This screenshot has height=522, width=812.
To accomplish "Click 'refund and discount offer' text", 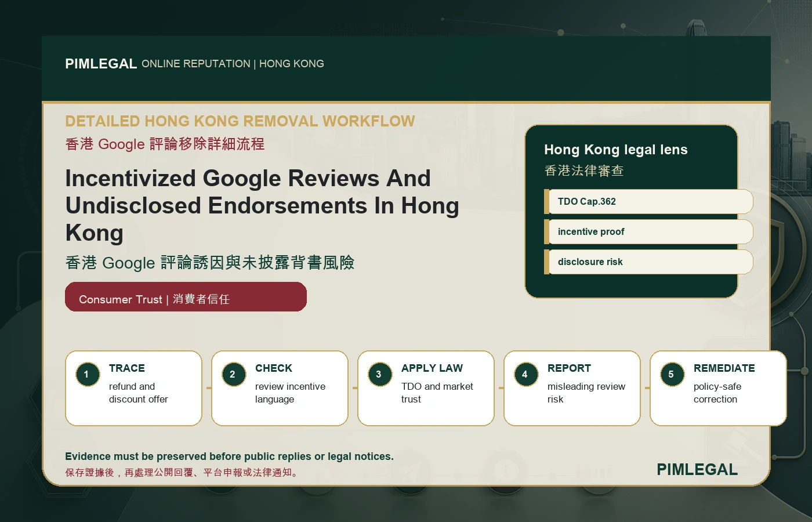I will pyautogui.click(x=139, y=393).
